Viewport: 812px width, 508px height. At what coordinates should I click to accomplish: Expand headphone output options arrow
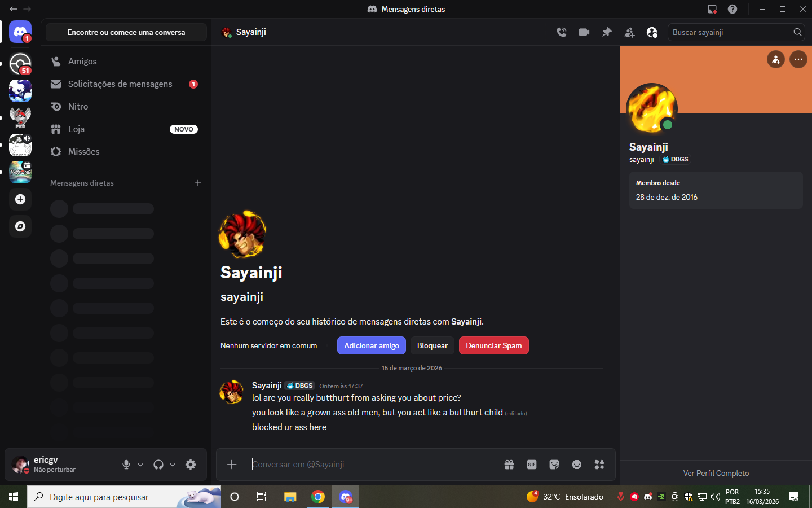click(x=173, y=465)
